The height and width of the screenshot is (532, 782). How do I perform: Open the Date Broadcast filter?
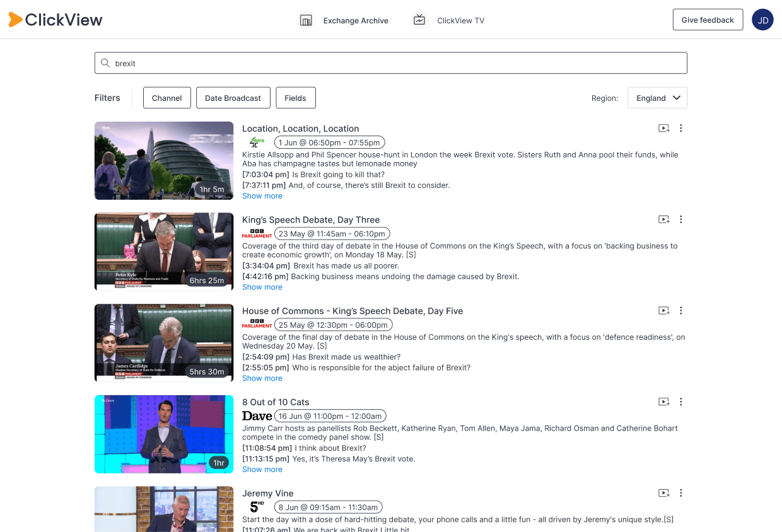point(233,98)
